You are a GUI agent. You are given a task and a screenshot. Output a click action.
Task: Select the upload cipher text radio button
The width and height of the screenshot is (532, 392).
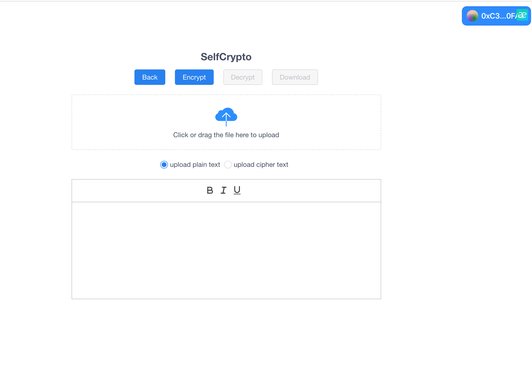(228, 165)
